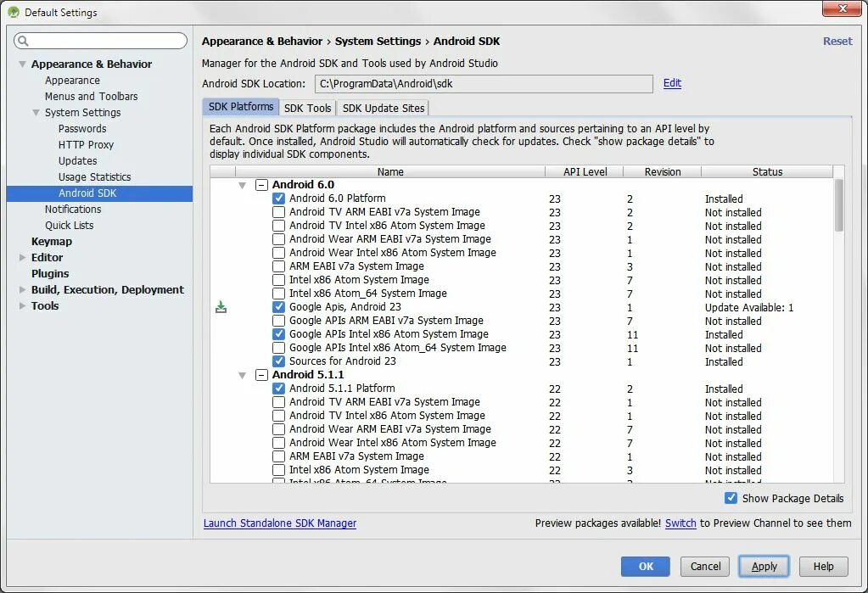The width and height of the screenshot is (868, 593).
Task: Switch to SDK Tools tab
Action: (307, 108)
